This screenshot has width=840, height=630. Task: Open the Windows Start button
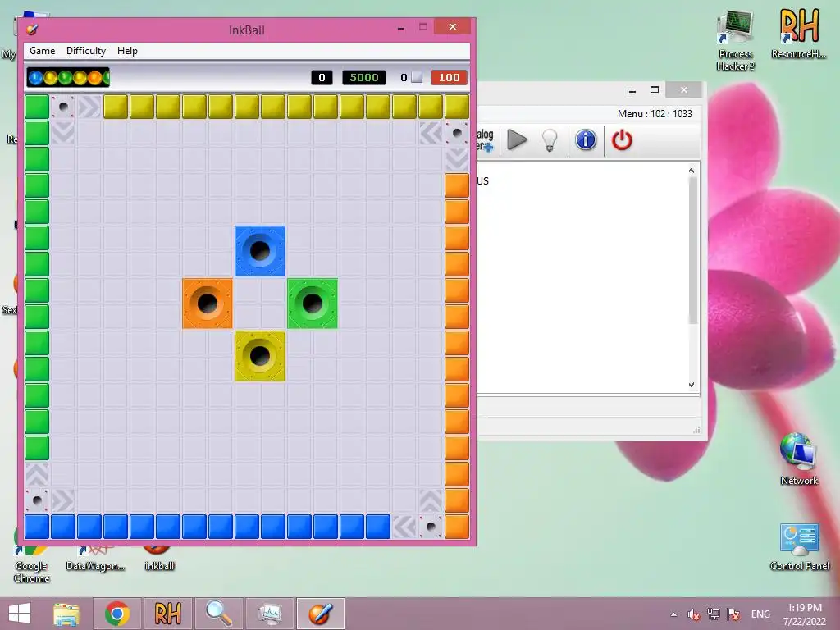[x=20, y=614]
